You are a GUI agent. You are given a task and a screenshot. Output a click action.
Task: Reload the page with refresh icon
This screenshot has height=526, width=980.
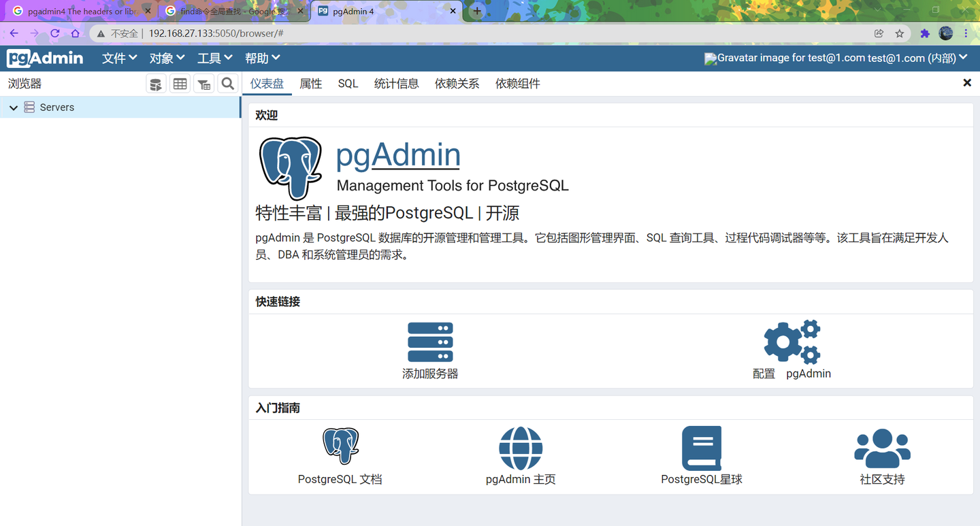[55, 33]
